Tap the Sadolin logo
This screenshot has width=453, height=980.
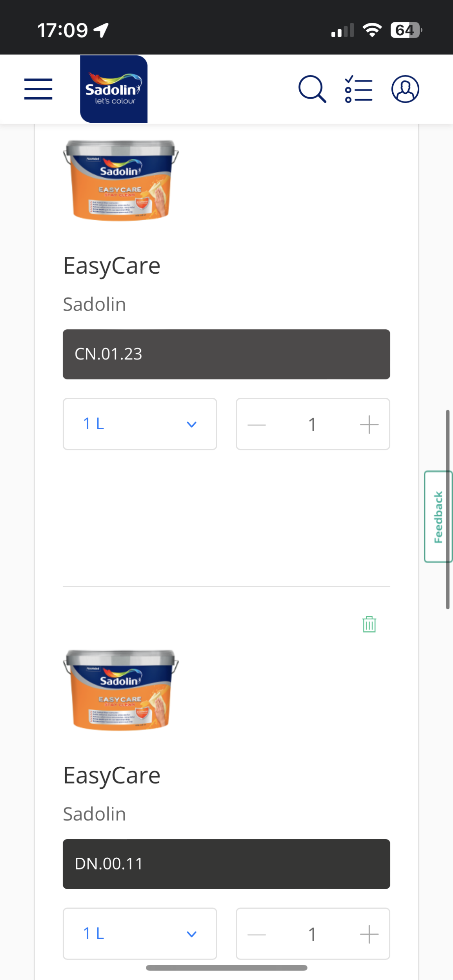pos(114,89)
